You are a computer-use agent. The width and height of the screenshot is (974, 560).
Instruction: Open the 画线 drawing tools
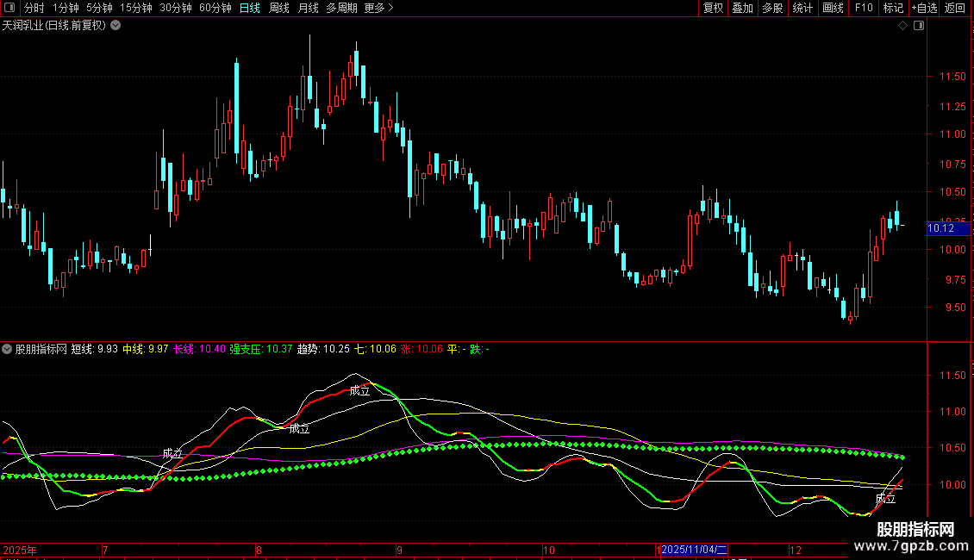833,8
